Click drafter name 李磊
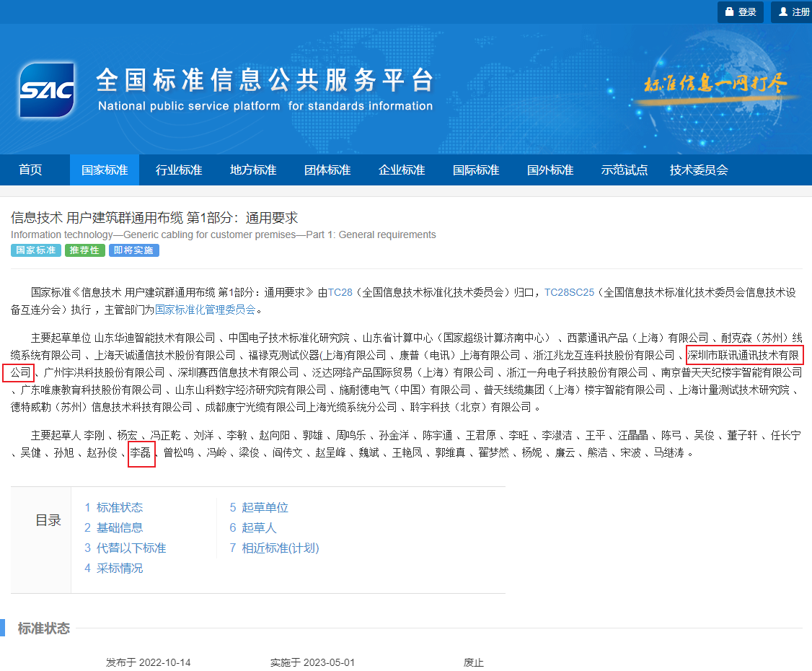Image resolution: width=812 pixels, height=671 pixels. [141, 453]
